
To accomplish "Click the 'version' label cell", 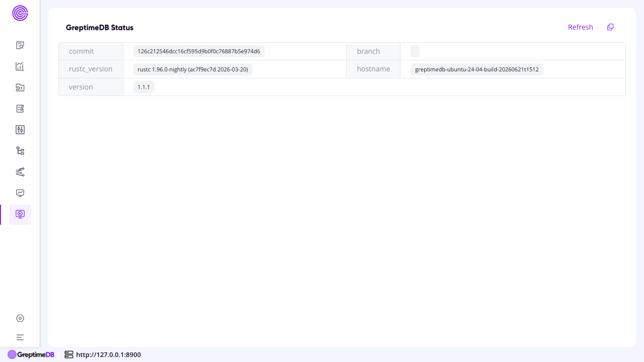I will [x=91, y=87].
